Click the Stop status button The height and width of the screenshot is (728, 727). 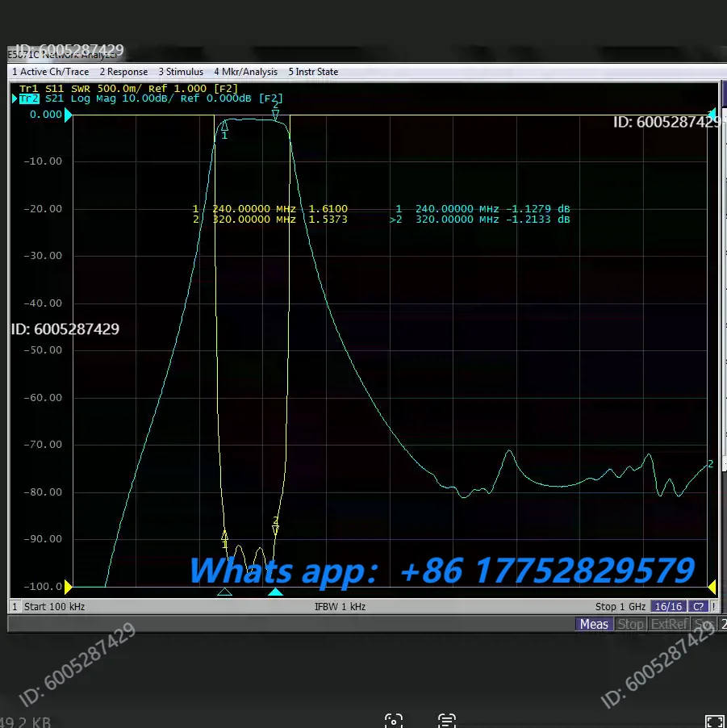(x=630, y=624)
